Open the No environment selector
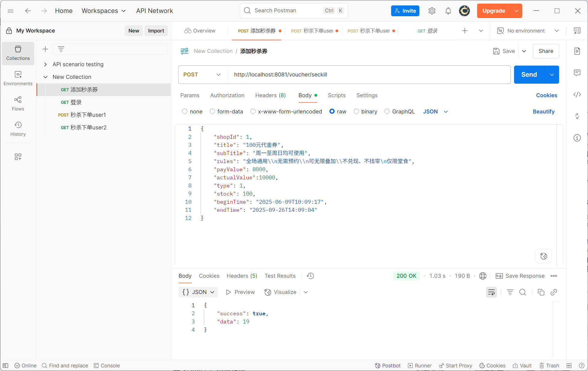This screenshot has height=371, width=588. (528, 31)
